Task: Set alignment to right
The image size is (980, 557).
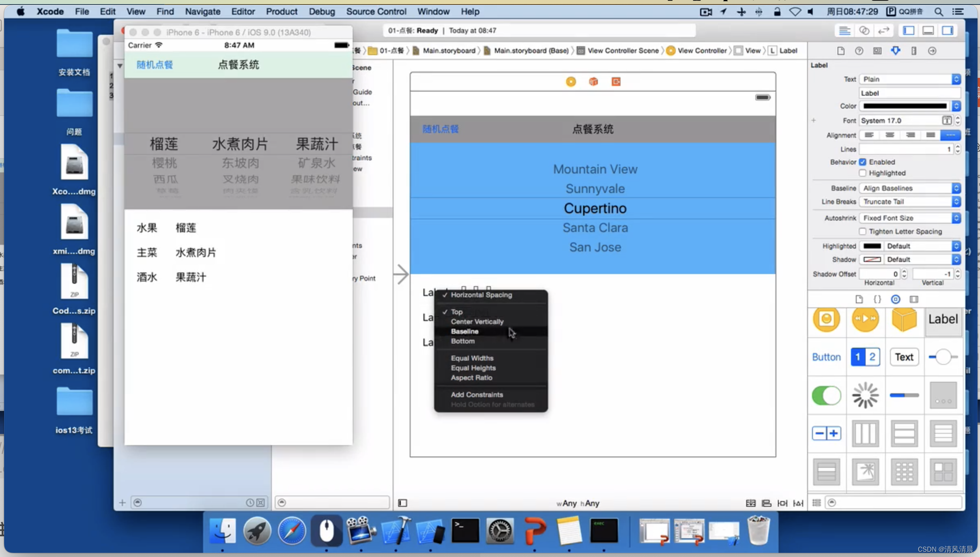Action: coord(910,135)
